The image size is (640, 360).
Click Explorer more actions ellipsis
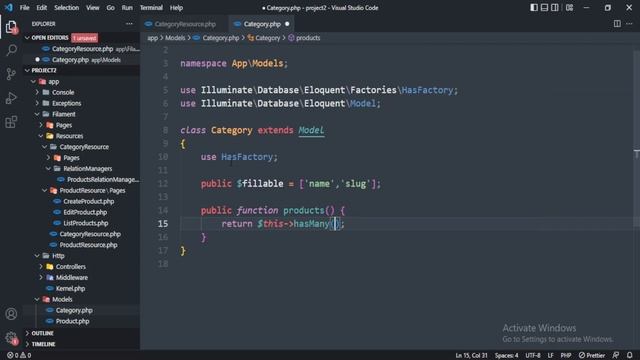(129, 24)
